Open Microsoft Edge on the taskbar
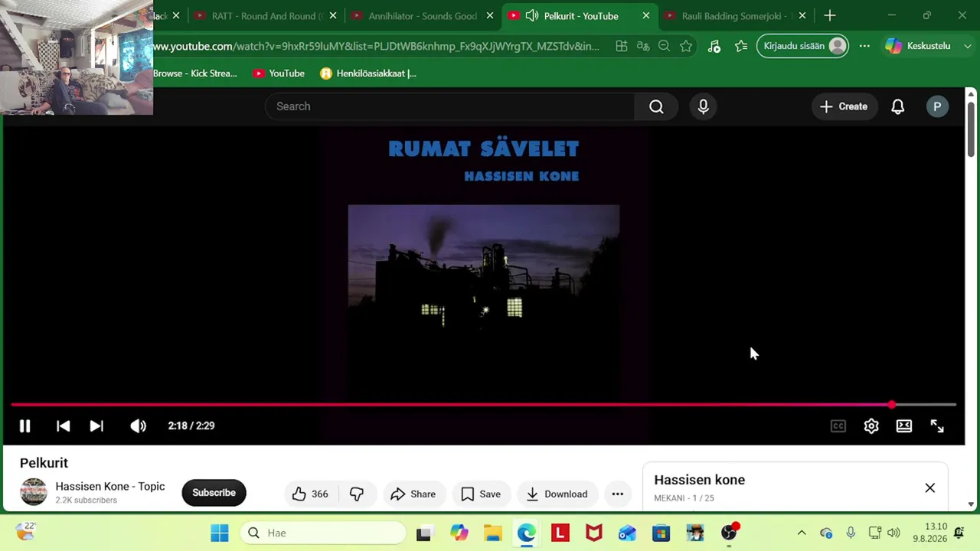The width and height of the screenshot is (980, 551). (x=526, y=533)
